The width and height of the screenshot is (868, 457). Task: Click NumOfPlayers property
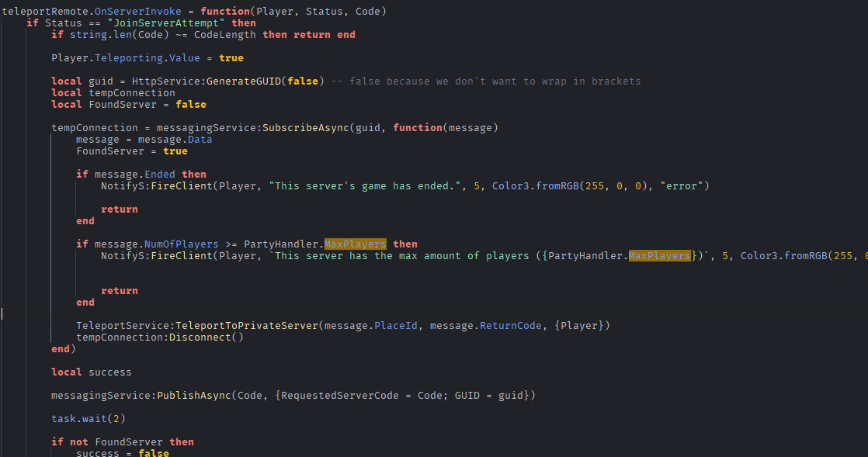click(182, 244)
